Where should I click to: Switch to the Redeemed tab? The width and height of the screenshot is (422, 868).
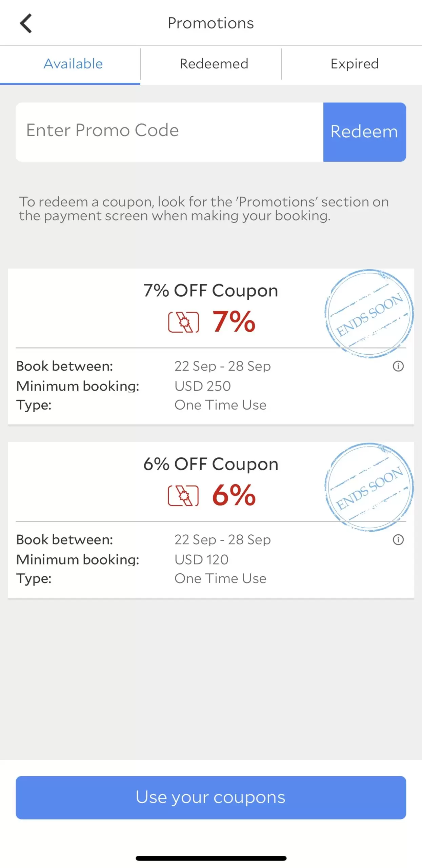214,64
